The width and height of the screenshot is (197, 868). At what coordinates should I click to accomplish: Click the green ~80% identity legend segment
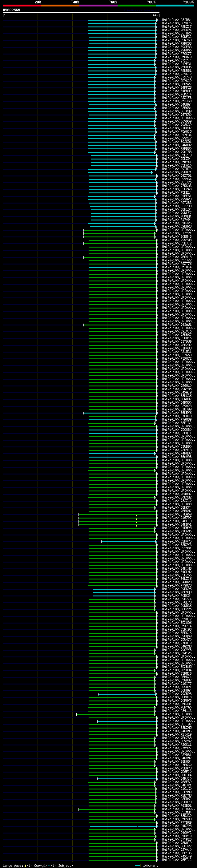[x=137, y=6]
